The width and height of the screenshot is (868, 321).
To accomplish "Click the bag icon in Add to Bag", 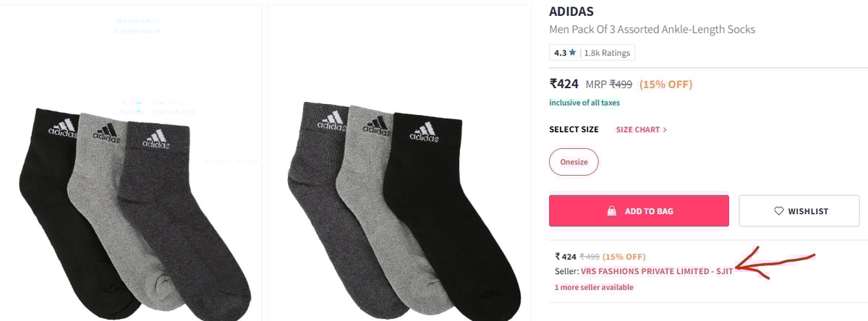I will point(611,211).
